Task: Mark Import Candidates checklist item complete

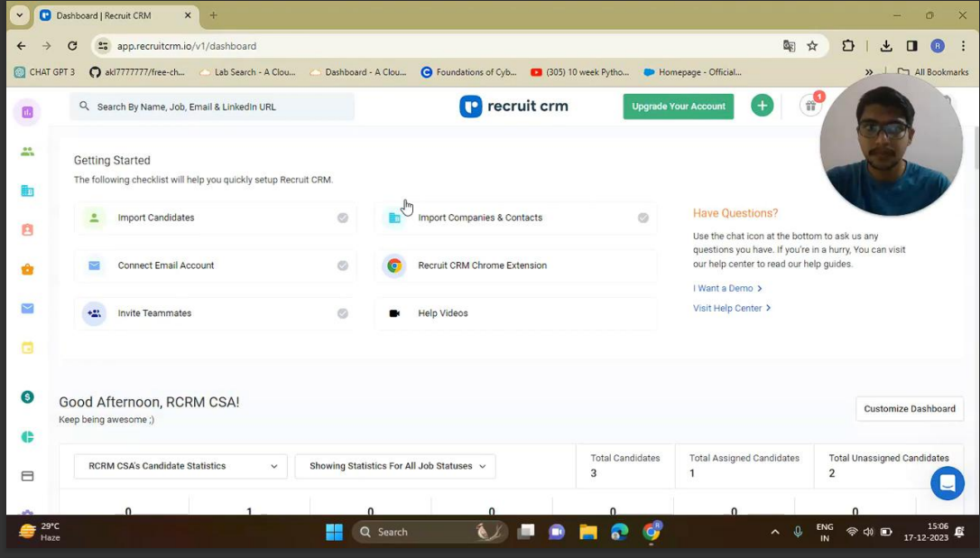Action: tap(343, 218)
